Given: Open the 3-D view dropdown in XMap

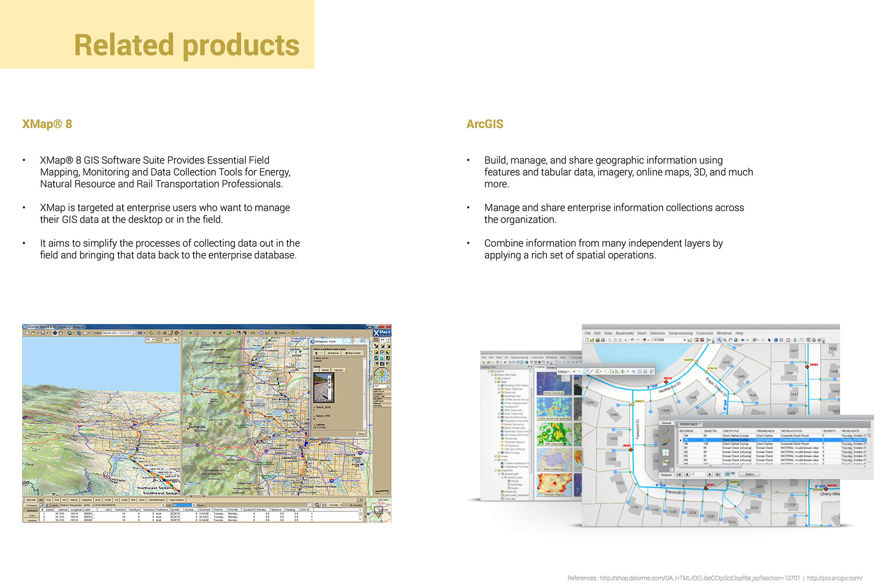Looking at the screenshot, I should 150,340.
